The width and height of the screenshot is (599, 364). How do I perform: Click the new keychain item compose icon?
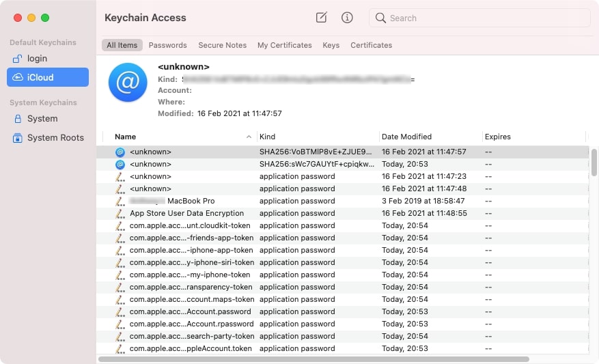pyautogui.click(x=321, y=18)
